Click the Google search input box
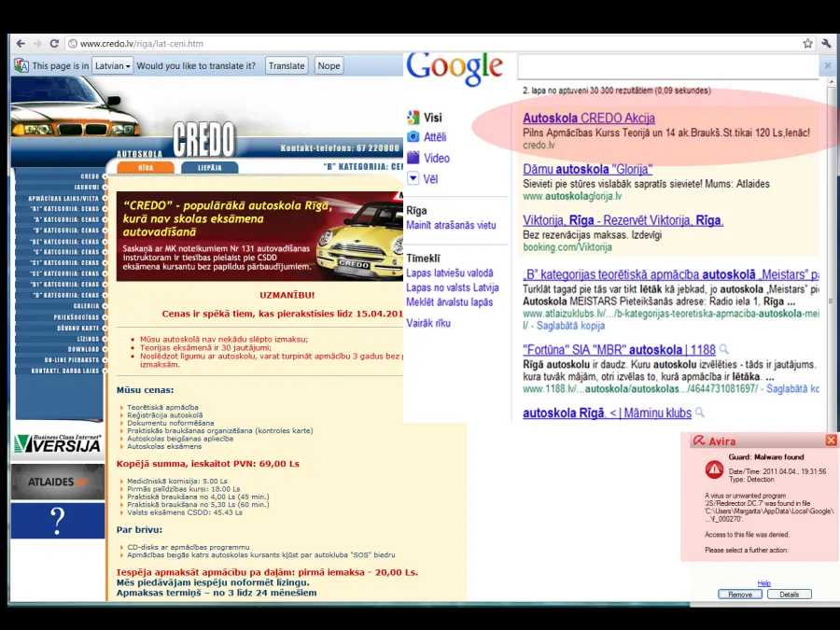The height and width of the screenshot is (630, 840). pyautogui.click(x=668, y=67)
